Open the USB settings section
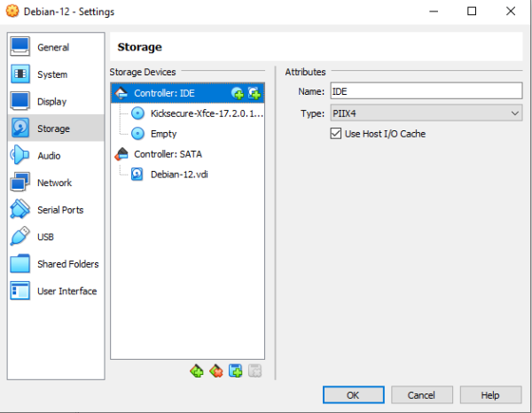 pyautogui.click(x=45, y=238)
